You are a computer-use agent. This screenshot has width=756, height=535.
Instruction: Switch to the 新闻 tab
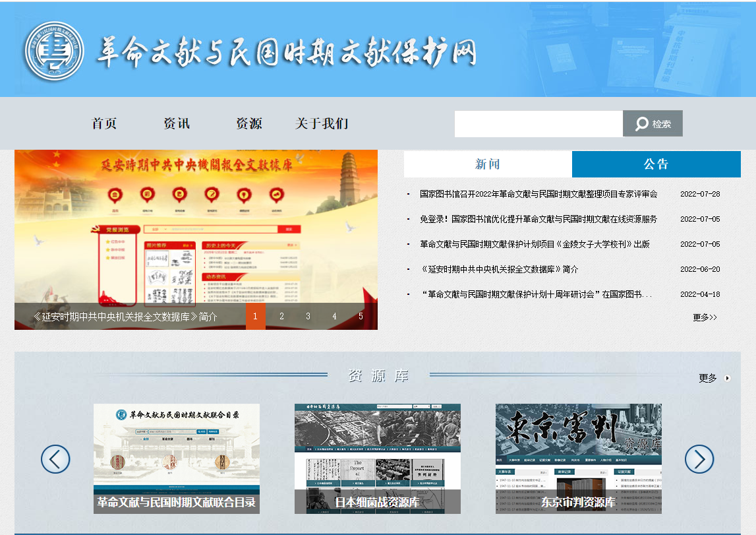coord(488,164)
